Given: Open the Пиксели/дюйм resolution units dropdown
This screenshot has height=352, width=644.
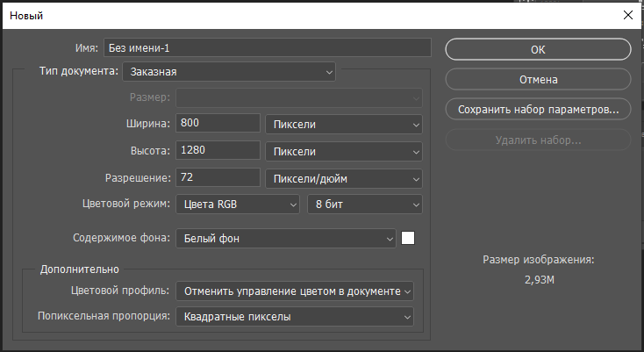Looking at the screenshot, I should [x=344, y=179].
